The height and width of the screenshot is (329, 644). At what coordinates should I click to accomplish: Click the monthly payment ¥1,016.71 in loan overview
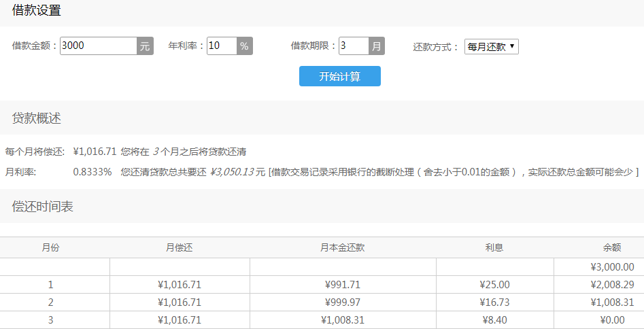point(95,152)
